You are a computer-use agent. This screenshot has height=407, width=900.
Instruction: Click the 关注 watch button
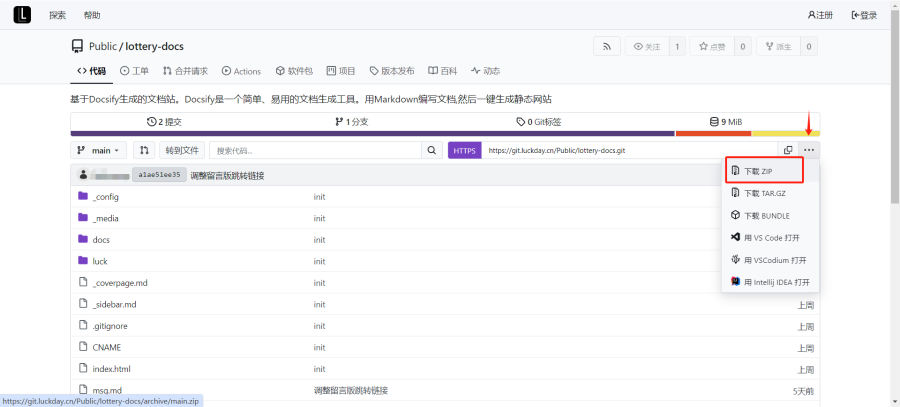pos(647,46)
